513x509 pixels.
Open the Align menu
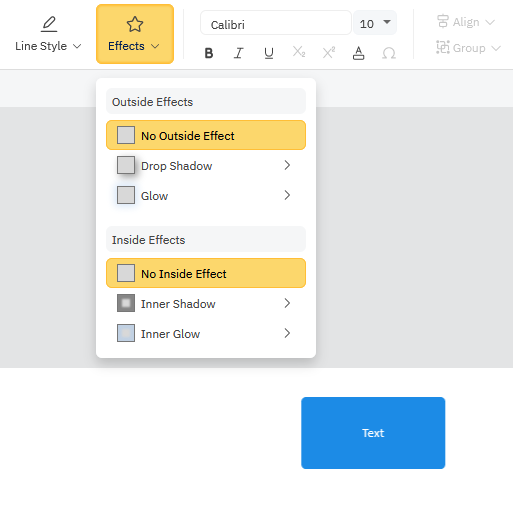tap(466, 22)
